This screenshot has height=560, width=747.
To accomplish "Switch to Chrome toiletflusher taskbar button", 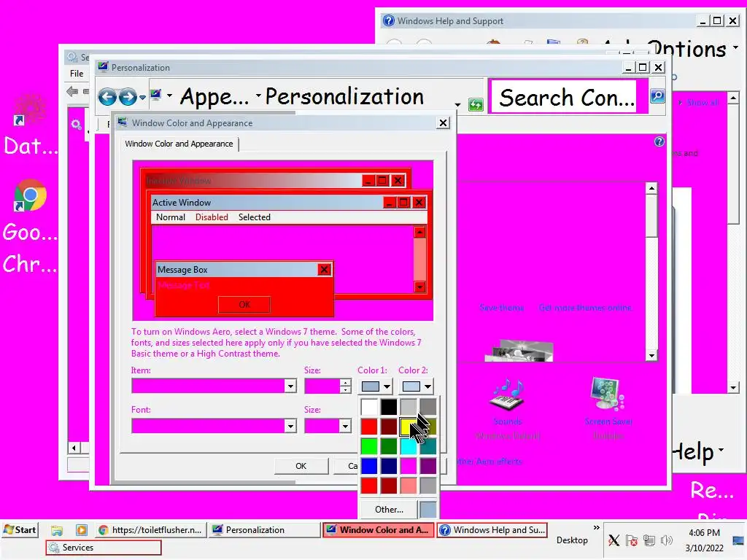I will pyautogui.click(x=150, y=530).
